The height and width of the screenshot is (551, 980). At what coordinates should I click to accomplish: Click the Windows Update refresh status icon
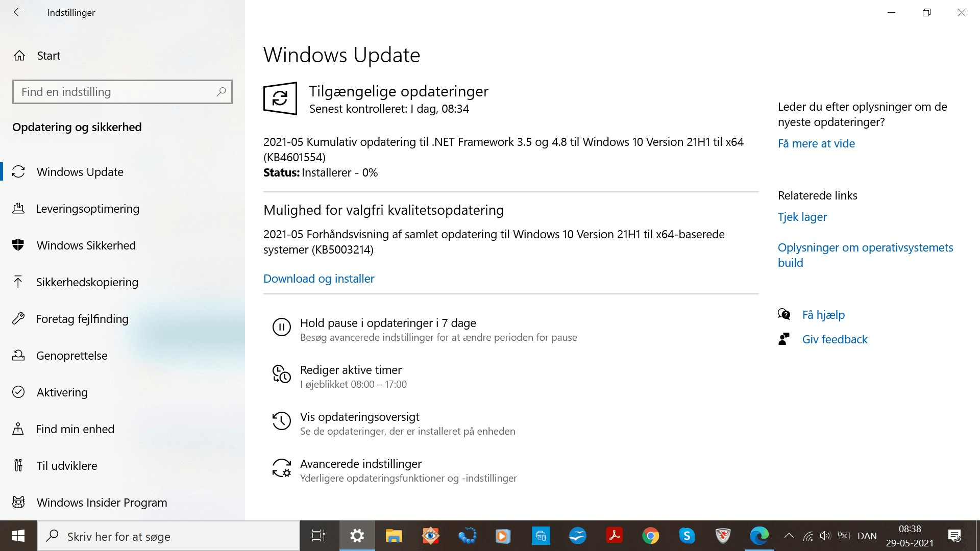pyautogui.click(x=280, y=98)
